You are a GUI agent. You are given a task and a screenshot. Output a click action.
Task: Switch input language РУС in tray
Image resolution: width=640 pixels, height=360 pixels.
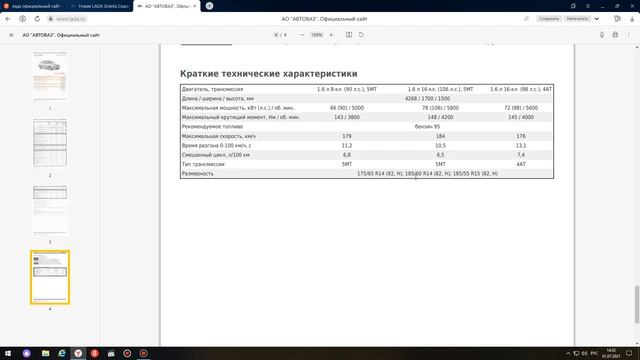pos(594,353)
